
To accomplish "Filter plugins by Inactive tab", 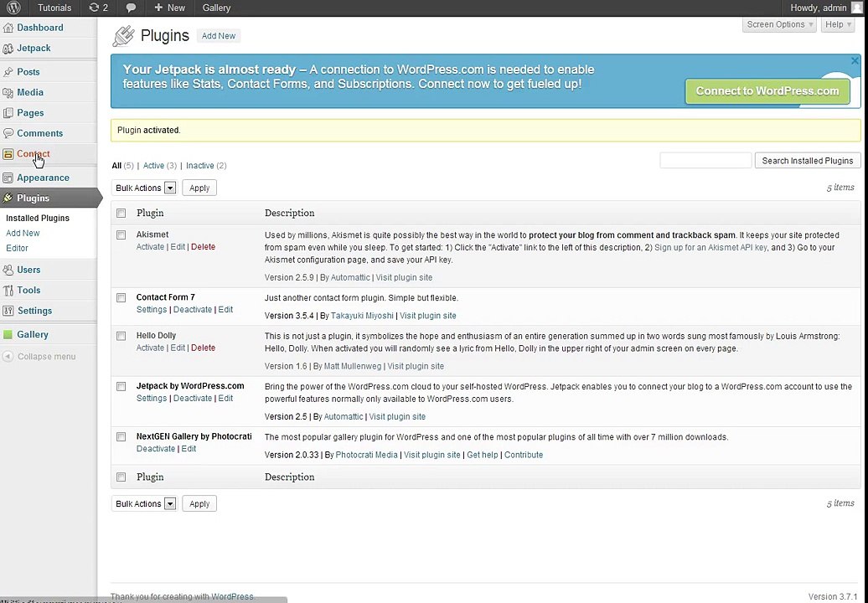I will (x=200, y=166).
